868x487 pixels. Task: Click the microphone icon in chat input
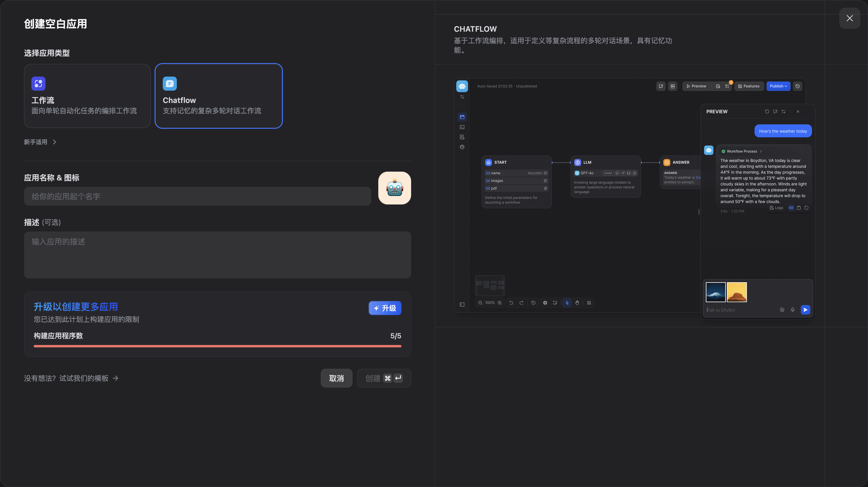793,310
